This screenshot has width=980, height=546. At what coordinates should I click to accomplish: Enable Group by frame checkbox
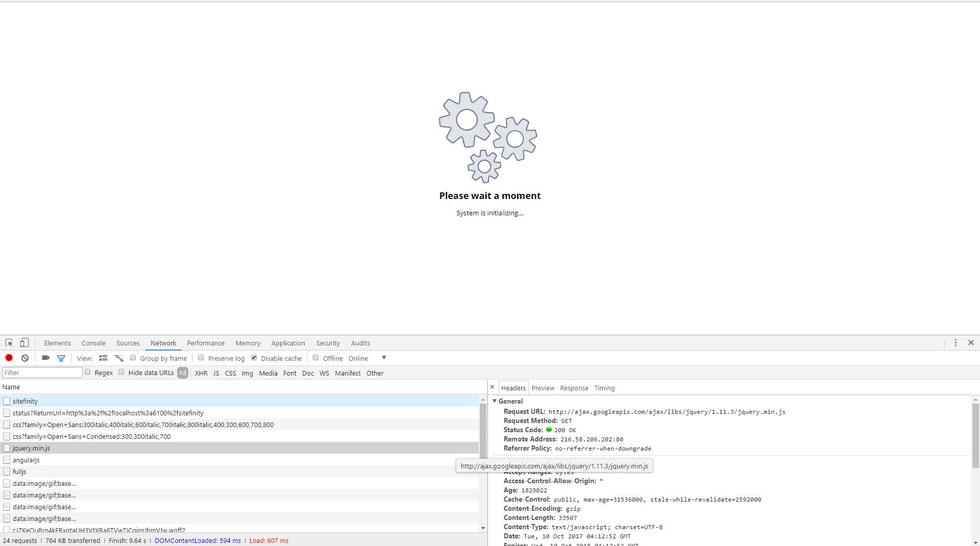point(133,358)
